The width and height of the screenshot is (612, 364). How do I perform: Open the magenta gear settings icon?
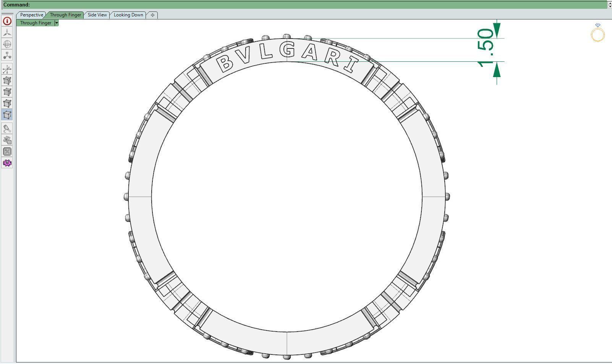click(7, 163)
